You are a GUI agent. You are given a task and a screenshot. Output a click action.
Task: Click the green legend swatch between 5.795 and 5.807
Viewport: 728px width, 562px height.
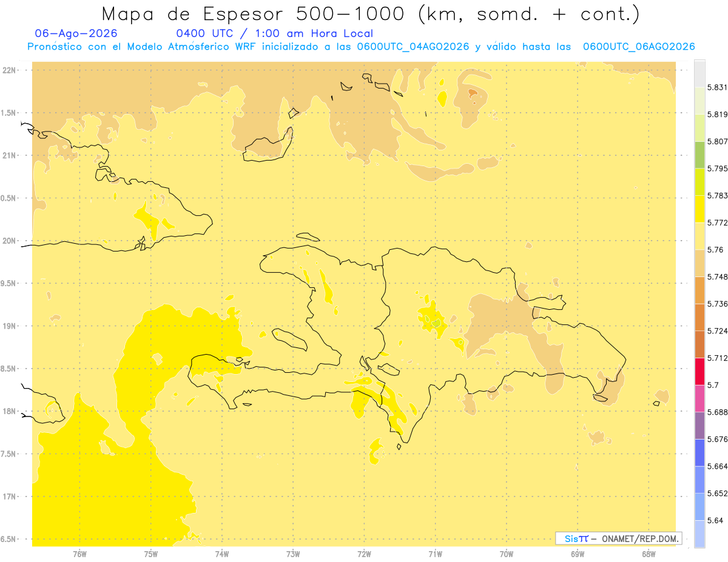[x=699, y=155]
